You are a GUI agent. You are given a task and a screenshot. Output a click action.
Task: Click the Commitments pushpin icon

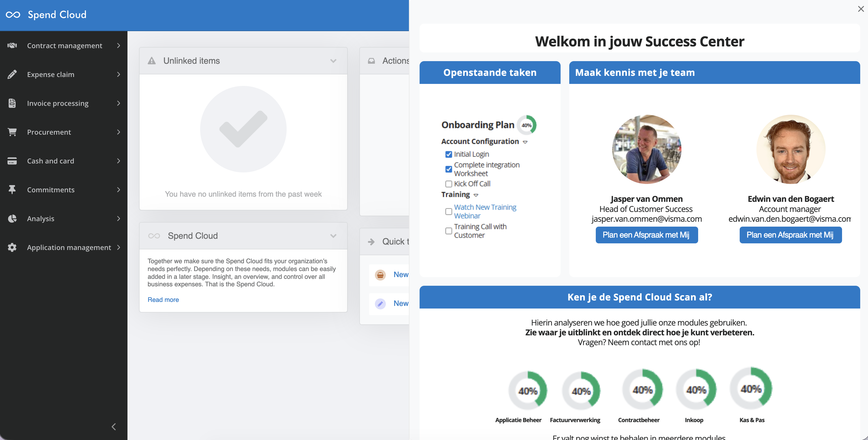pyautogui.click(x=12, y=190)
